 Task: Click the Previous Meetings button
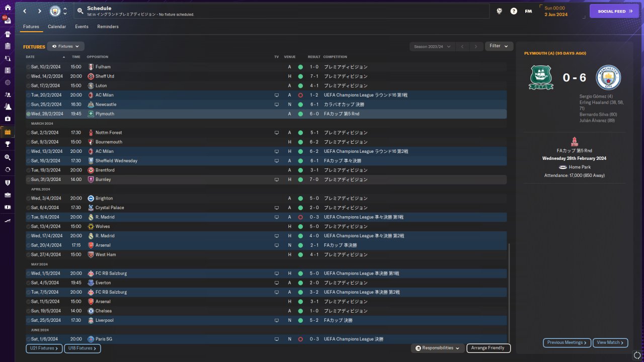(x=567, y=343)
